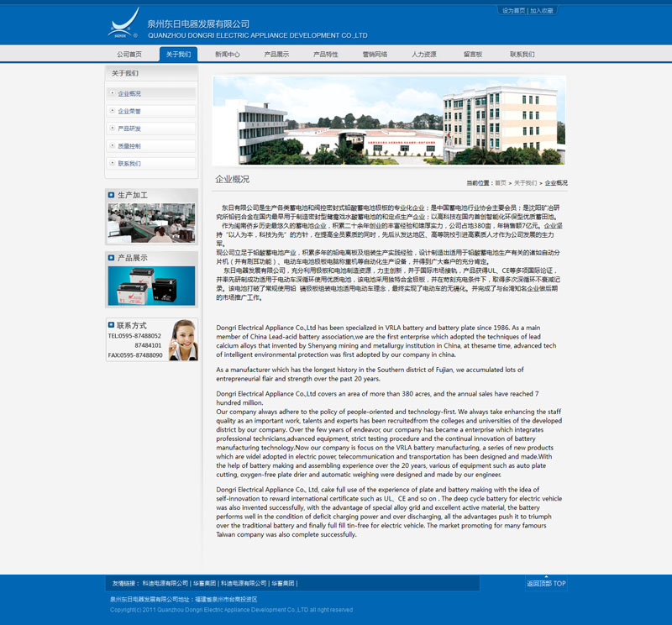The width and height of the screenshot is (672, 625).
Task: Click the bullet icon beside 产品研发
Action: 113,128
